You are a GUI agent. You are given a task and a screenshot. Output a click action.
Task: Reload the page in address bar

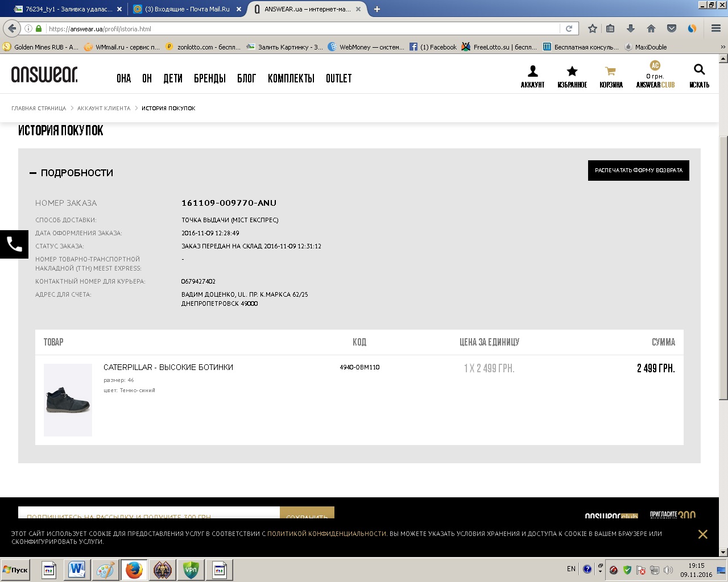(x=569, y=28)
